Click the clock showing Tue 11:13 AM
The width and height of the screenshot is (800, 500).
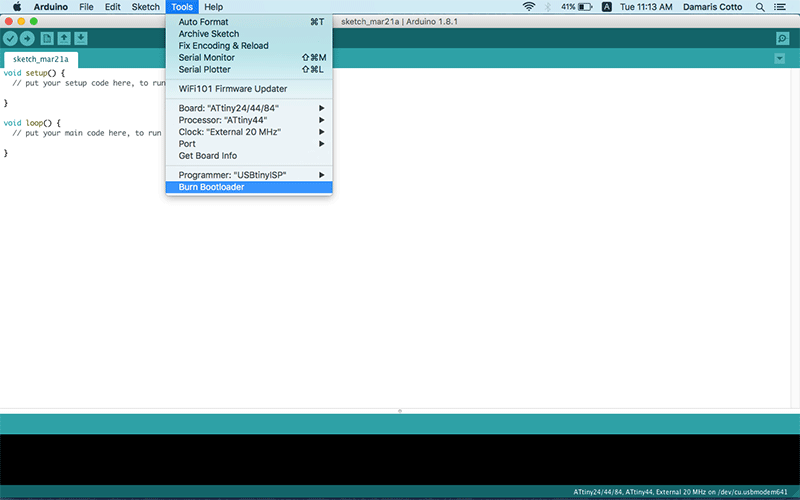coord(646,7)
